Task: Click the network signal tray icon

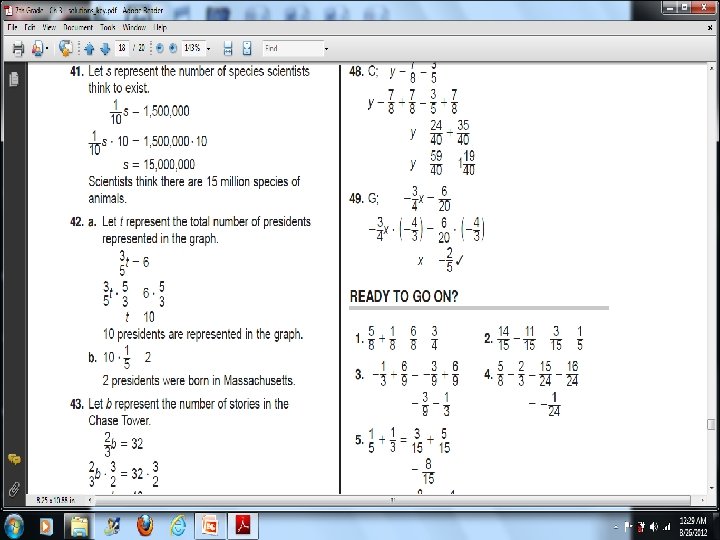Action: pos(666,527)
